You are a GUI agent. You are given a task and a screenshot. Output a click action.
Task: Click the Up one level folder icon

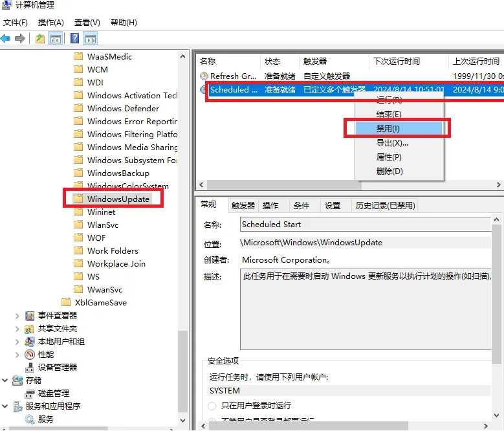(40, 38)
